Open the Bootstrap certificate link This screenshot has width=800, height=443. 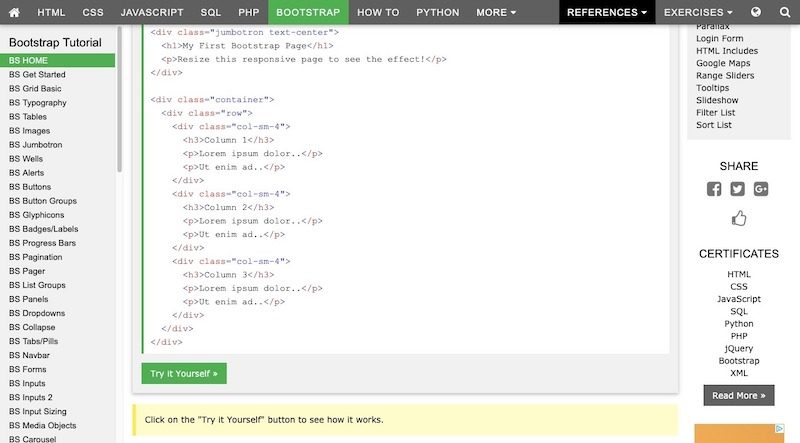(x=739, y=361)
